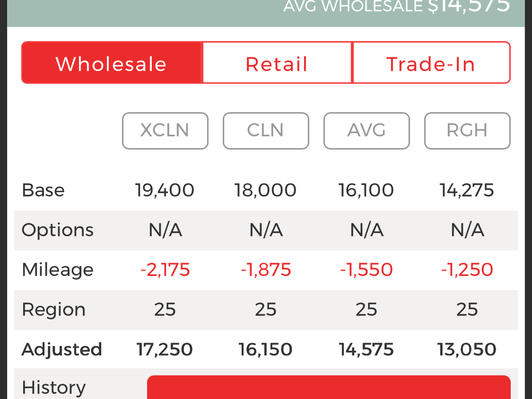Select the Trade-In tab
The width and height of the screenshot is (532, 399).
coord(431,63)
